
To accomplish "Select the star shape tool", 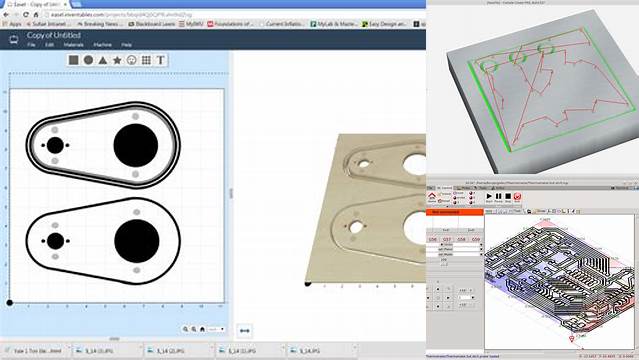I will point(117,60).
